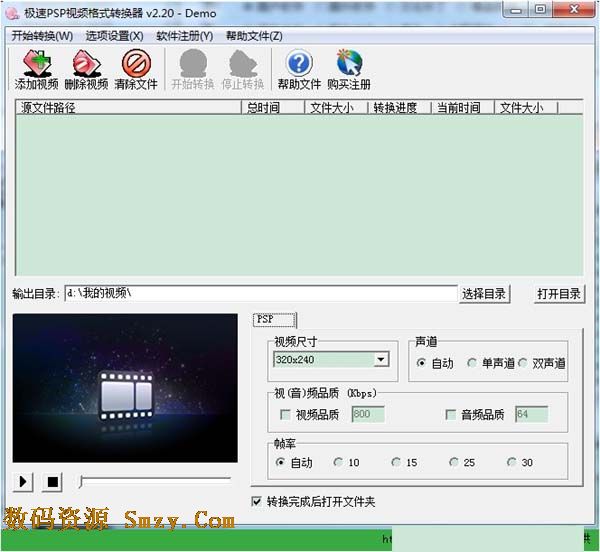Open the 软件注册(Y) menu

tap(185, 36)
